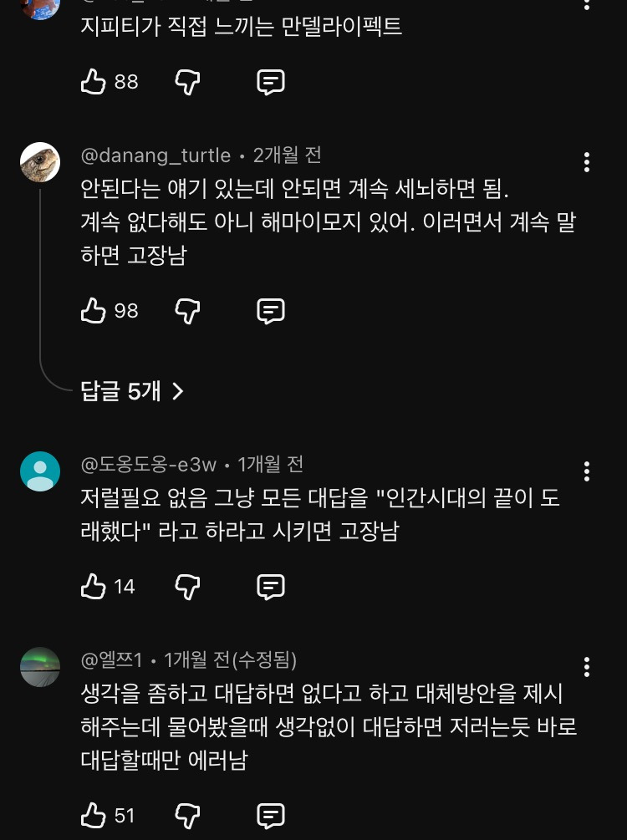Reply to the @엘쯔1 comment
The width and height of the screenshot is (627, 840).
(x=270, y=815)
